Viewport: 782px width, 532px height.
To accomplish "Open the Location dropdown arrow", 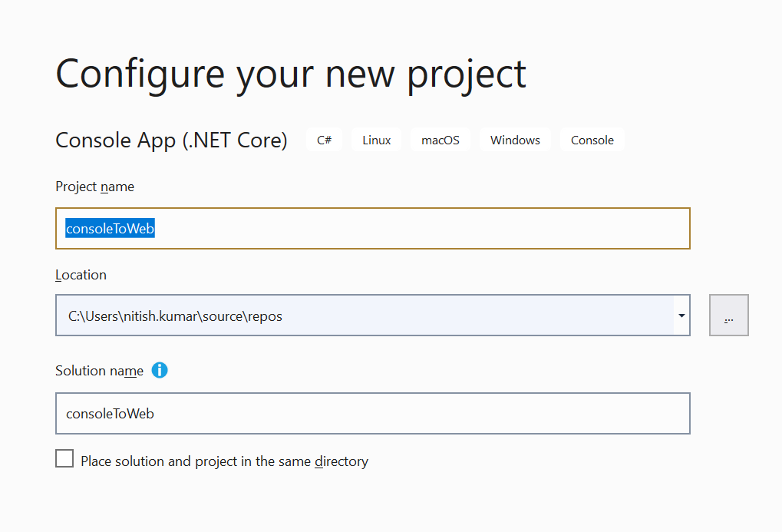I will pos(680,315).
